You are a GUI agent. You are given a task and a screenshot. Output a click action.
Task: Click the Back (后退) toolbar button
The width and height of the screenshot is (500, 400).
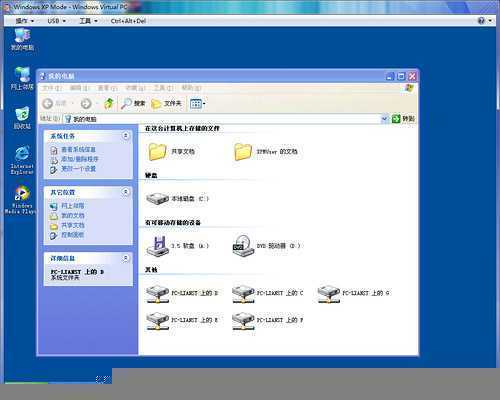(x=55, y=104)
